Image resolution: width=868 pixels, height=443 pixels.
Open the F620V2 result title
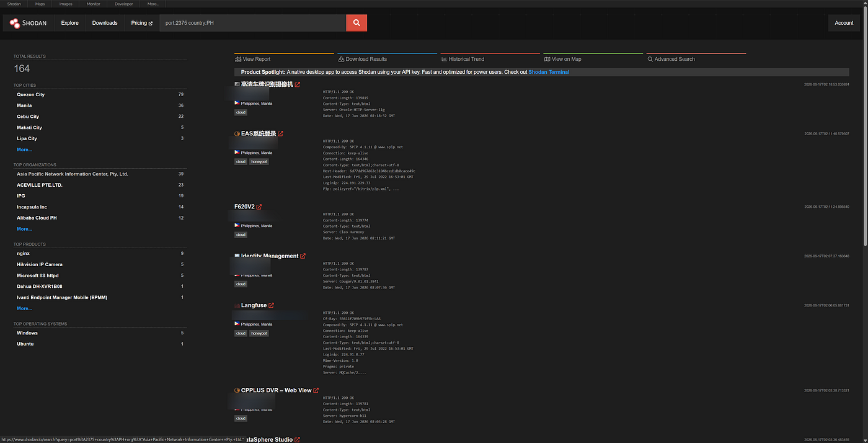click(x=244, y=207)
